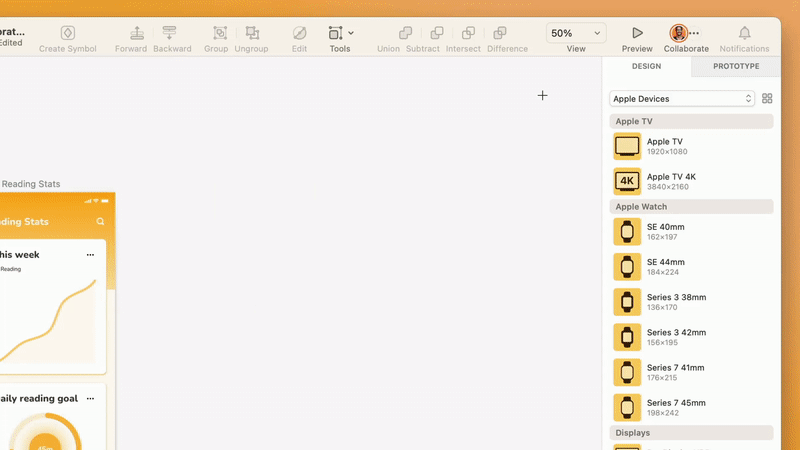Open Notifications bell
800x450 pixels.
744,33
